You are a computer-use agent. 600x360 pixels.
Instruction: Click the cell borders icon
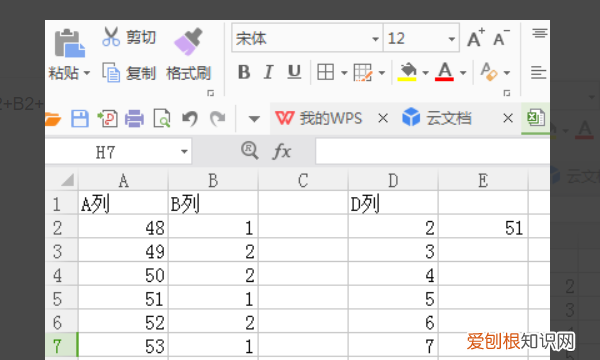pos(326,72)
